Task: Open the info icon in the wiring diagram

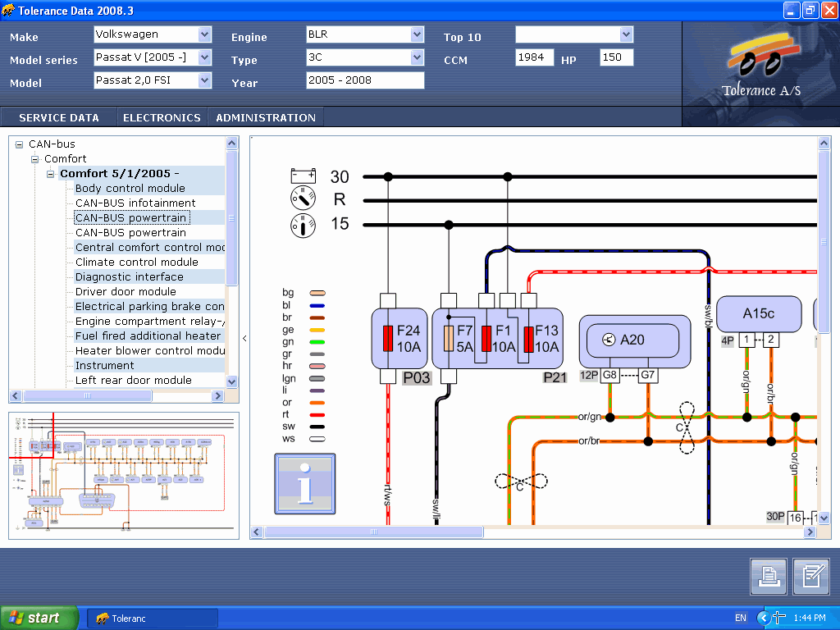Action: click(x=305, y=484)
